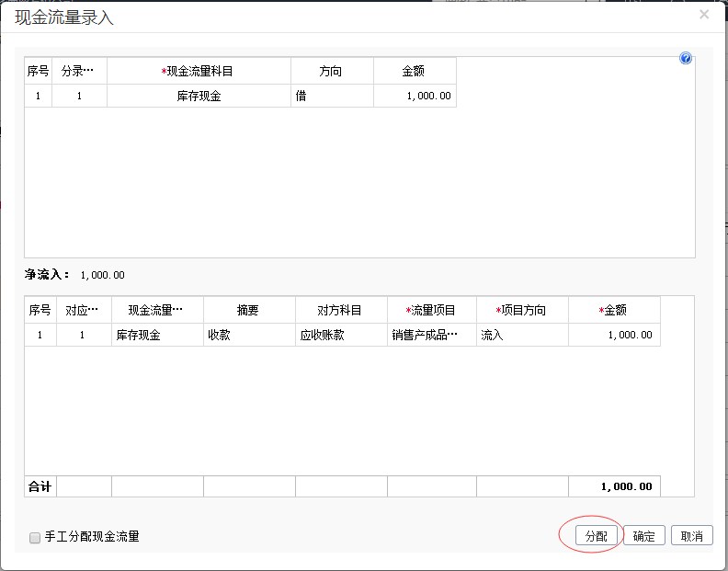The width and height of the screenshot is (728, 571).
Task: Click the 方向 column header
Action: click(x=332, y=71)
